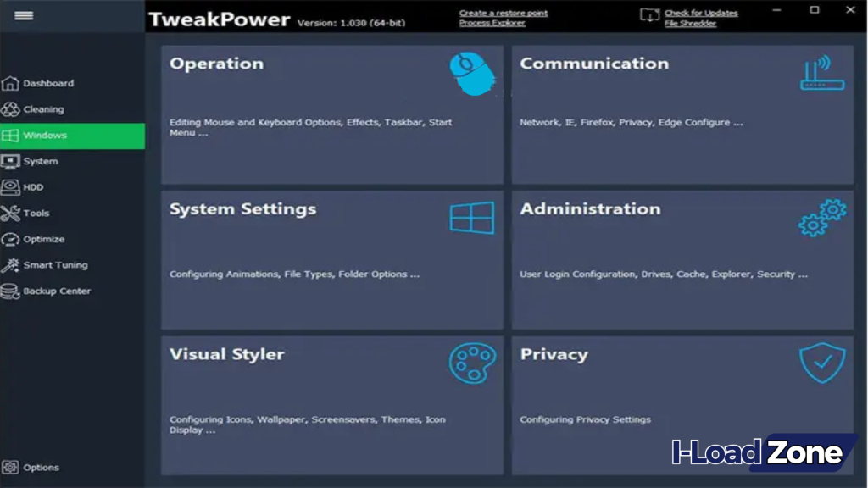Click the gears icon on the Administration tile
This screenshot has width=868, height=488.
click(x=820, y=218)
